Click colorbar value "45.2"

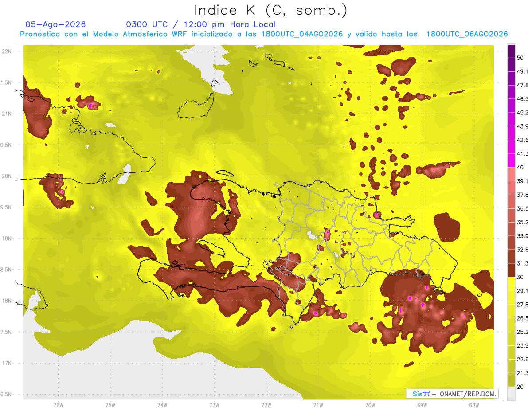(522, 113)
